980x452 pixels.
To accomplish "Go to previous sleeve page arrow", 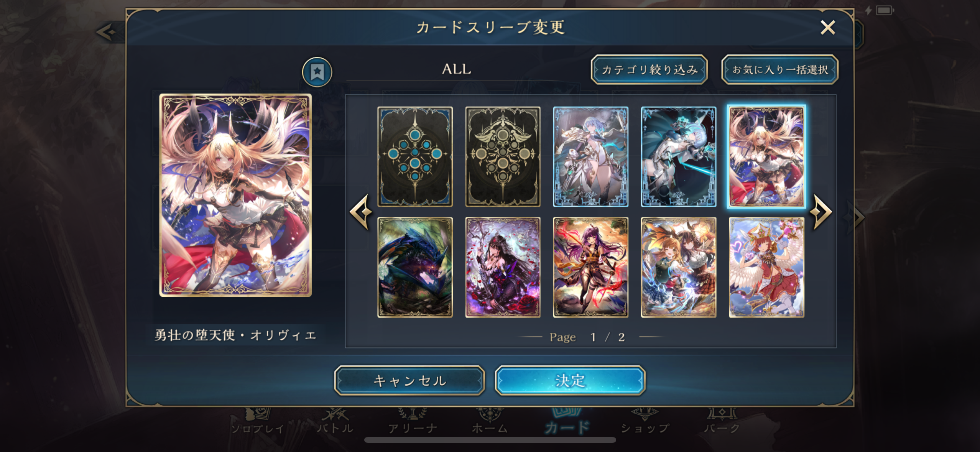I will pyautogui.click(x=361, y=211).
